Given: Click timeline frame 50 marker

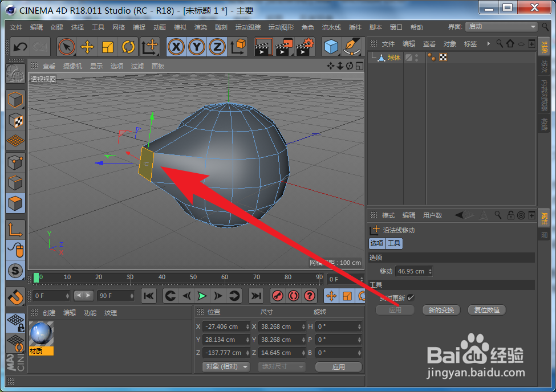Looking at the screenshot, I should (x=193, y=277).
